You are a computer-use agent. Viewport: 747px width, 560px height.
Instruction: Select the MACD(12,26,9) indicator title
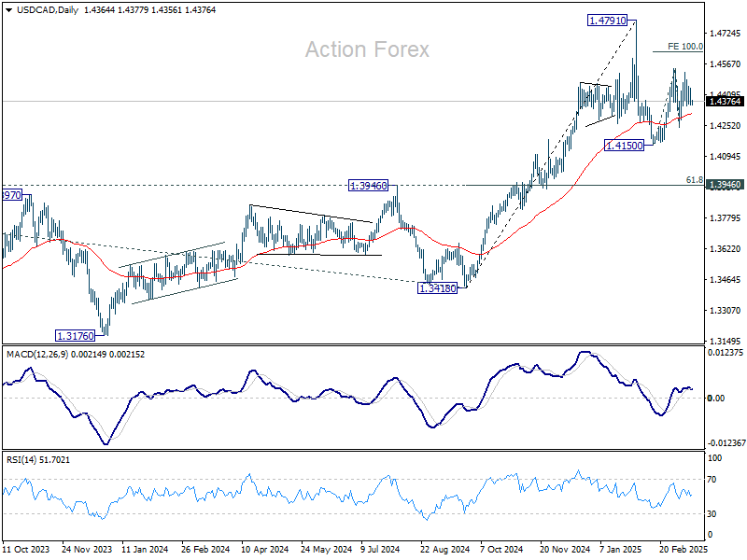click(x=37, y=355)
